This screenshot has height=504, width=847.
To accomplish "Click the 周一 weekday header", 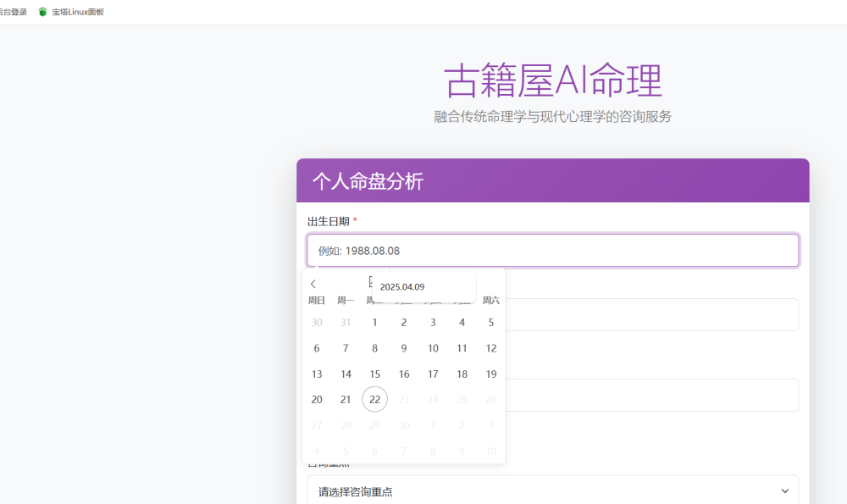I will point(346,301).
